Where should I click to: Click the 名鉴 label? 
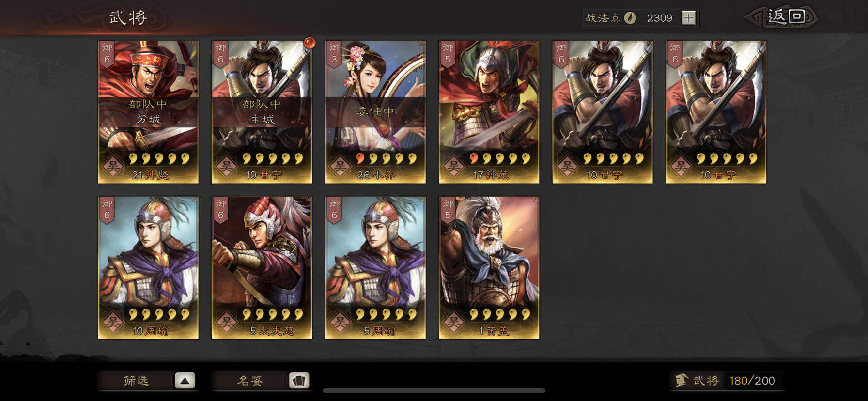tap(250, 381)
